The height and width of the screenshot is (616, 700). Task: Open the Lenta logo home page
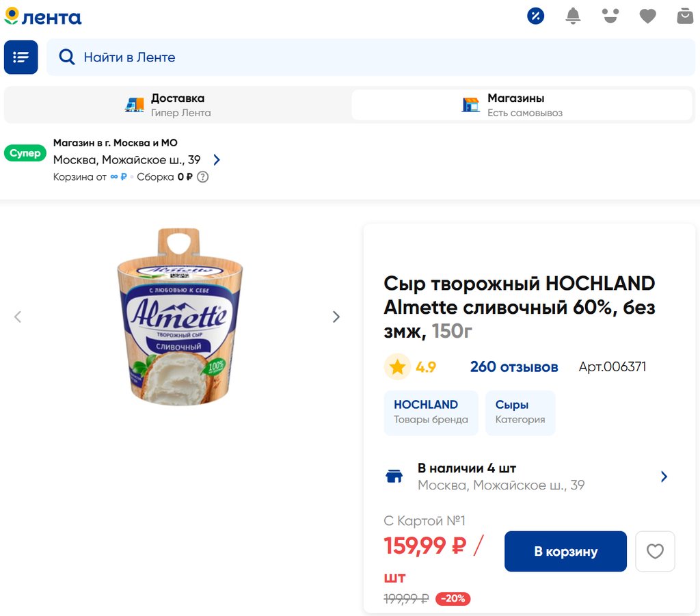(43, 16)
